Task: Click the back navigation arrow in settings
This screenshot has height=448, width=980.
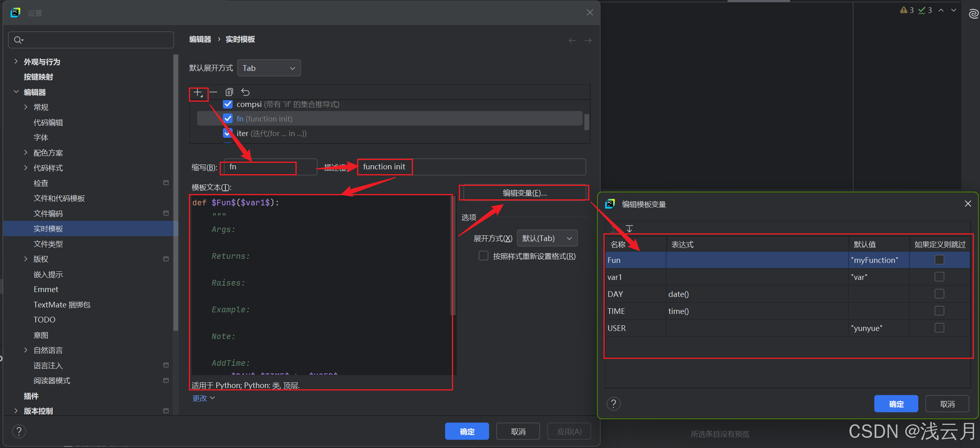Action: click(572, 41)
